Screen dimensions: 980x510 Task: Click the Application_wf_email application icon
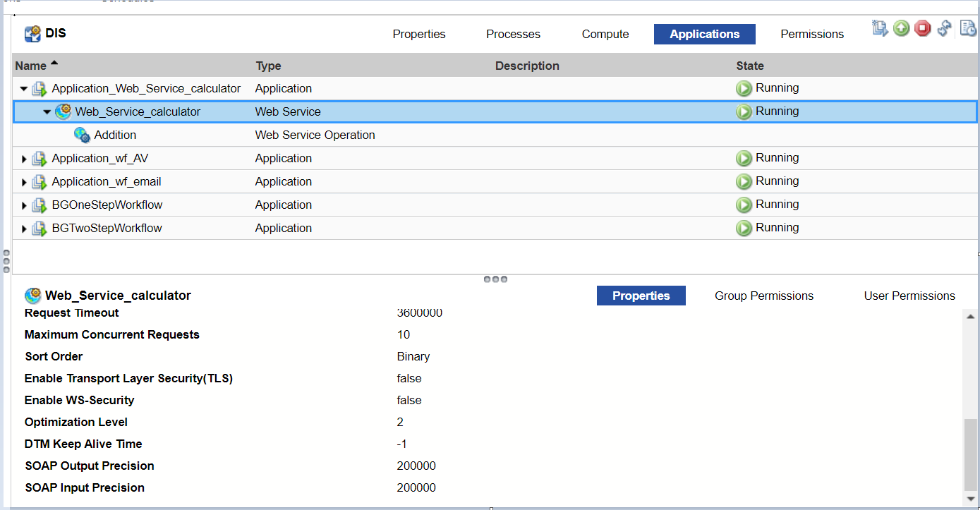click(x=40, y=182)
